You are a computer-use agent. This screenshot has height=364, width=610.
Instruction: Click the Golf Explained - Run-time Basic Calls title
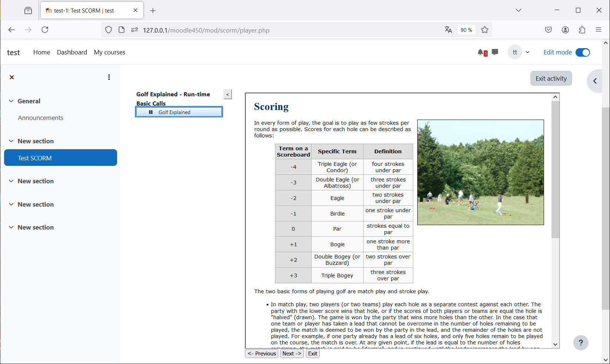[173, 99]
